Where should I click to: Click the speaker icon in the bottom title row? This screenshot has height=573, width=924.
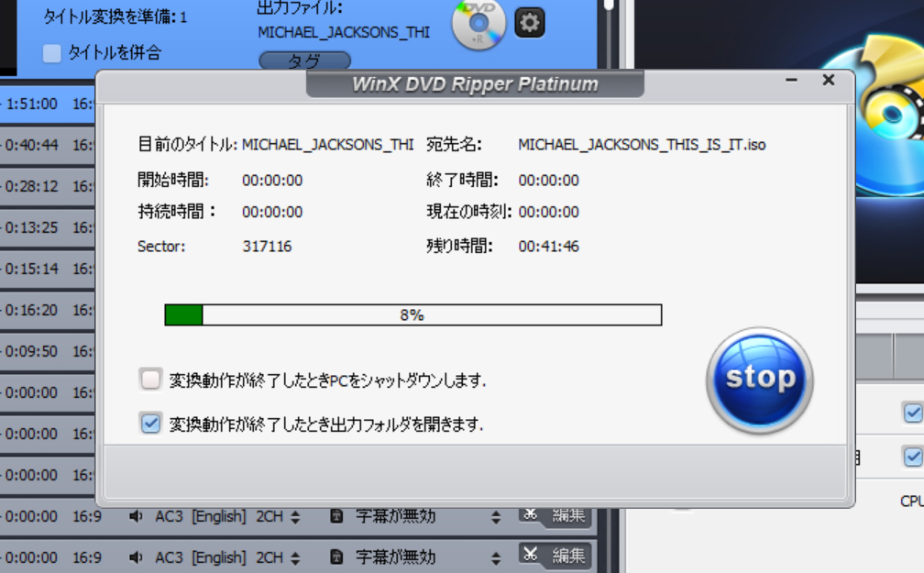[x=136, y=557]
